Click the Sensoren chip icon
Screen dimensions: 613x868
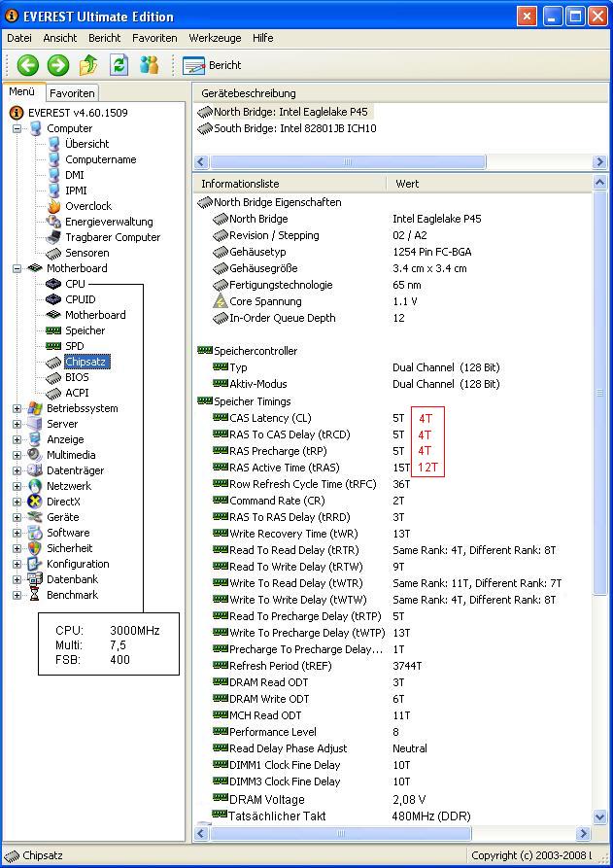point(53,253)
